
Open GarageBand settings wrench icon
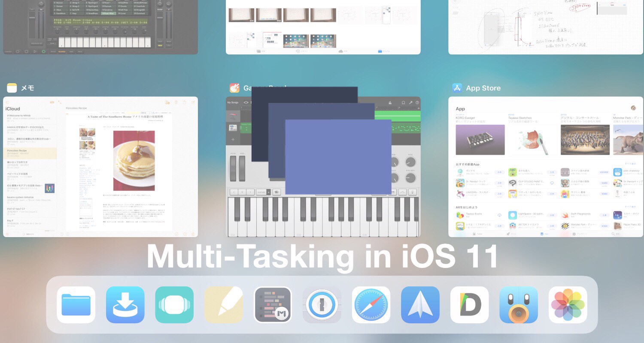coord(410,102)
